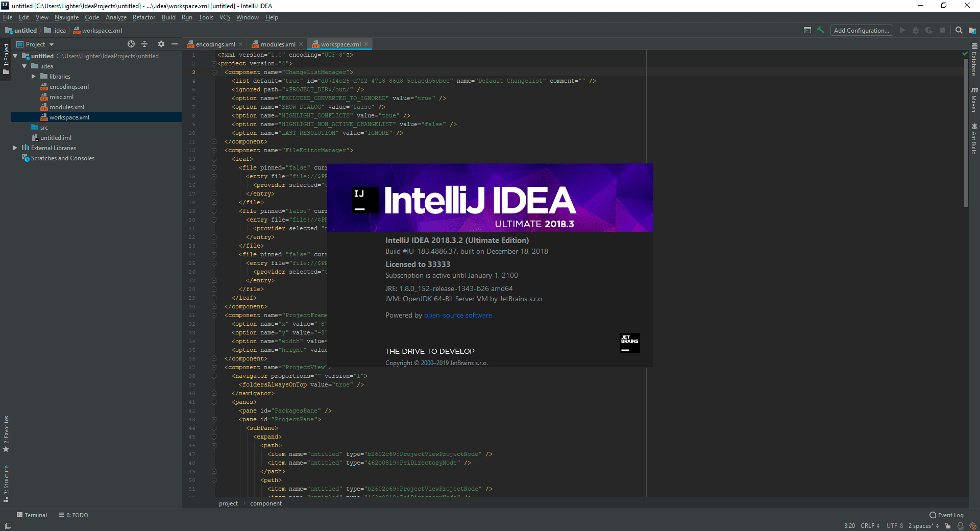Open the File menu

pyautogui.click(x=8, y=17)
